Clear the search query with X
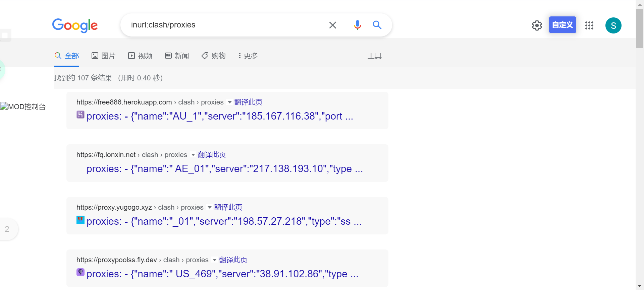This screenshot has height=290, width=644. (333, 25)
